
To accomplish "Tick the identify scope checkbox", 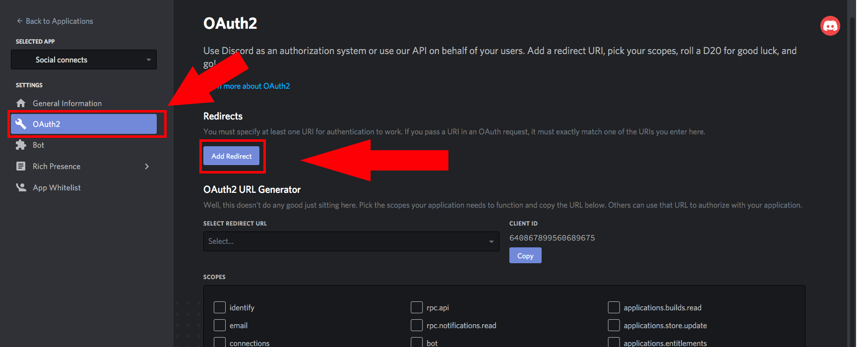I will coord(220,307).
